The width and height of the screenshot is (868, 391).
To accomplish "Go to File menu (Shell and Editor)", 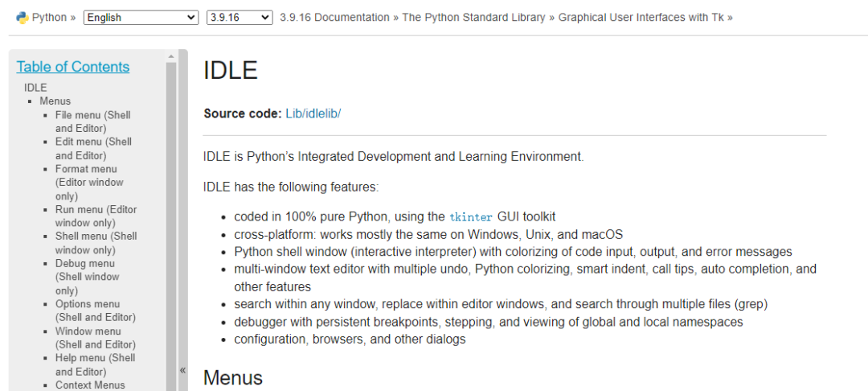I will pyautogui.click(x=93, y=121).
